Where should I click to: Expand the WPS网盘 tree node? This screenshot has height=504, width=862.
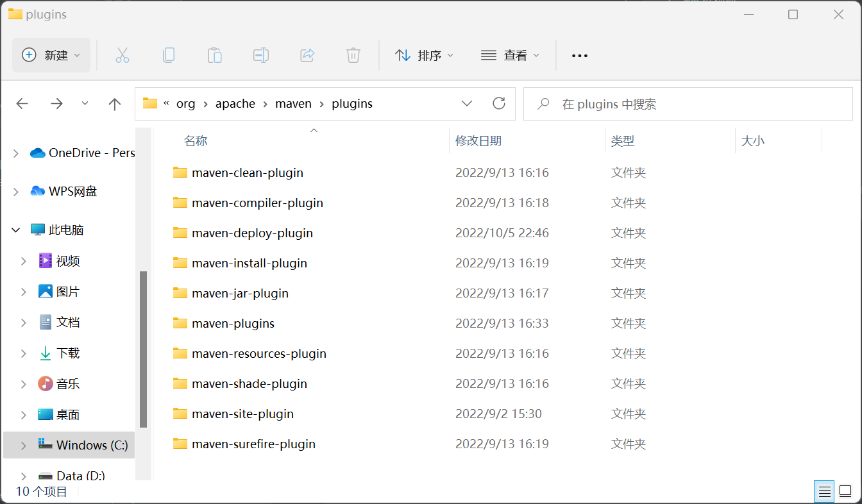click(16, 191)
